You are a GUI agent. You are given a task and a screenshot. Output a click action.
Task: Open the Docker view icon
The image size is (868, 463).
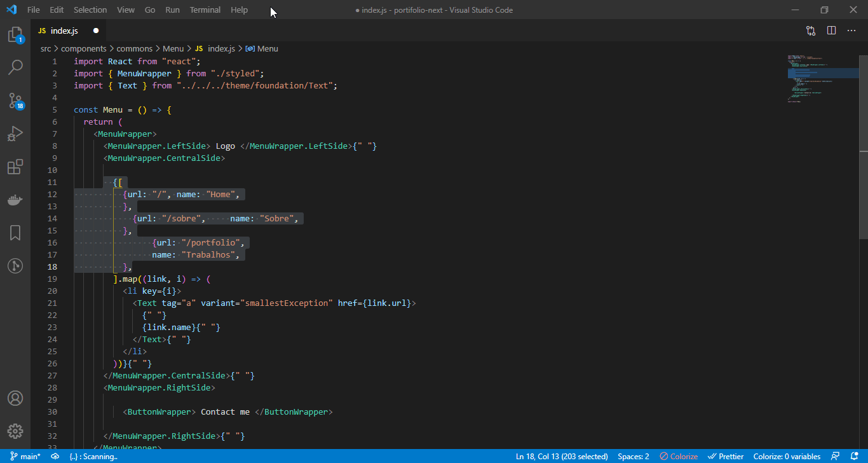[x=15, y=200]
